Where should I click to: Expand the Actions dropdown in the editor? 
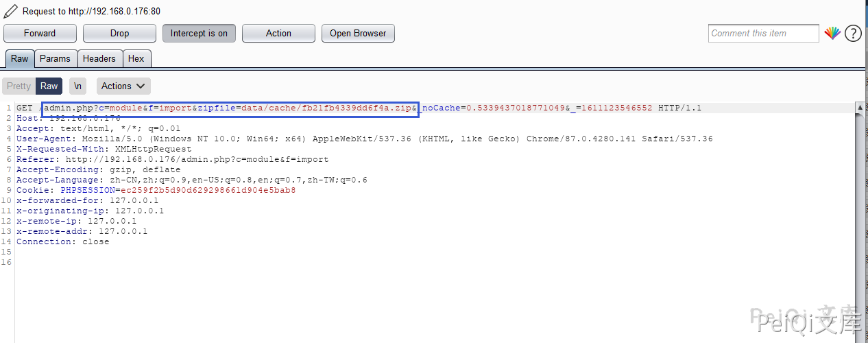tap(123, 86)
